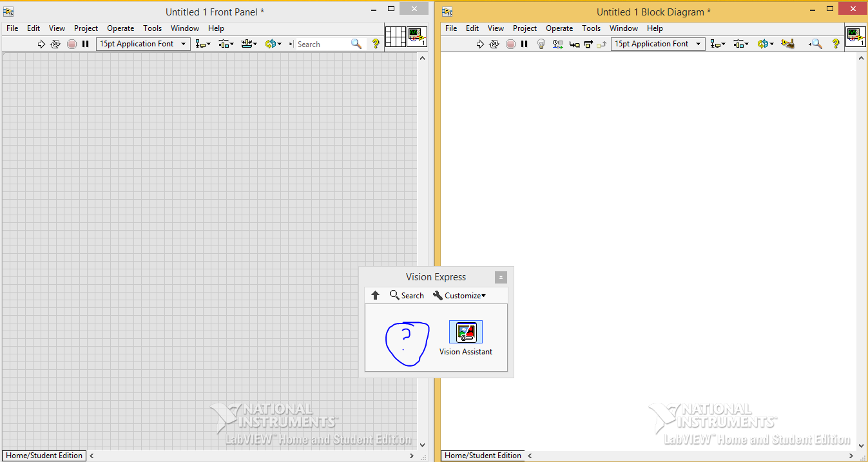Viewport: 868px width, 462px height.
Task: Show Context Help in Block Diagram
Action: point(836,44)
